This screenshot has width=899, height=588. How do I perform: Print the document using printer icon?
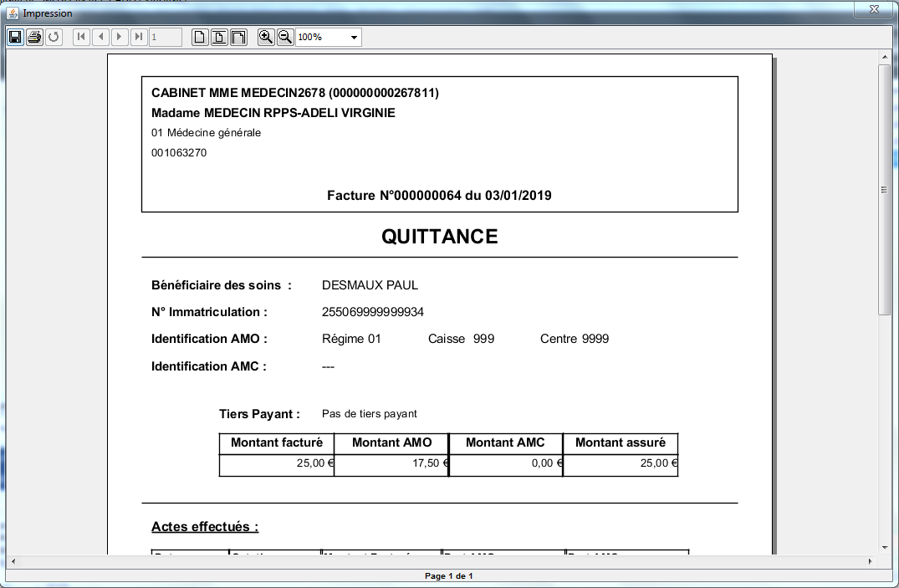(x=34, y=37)
